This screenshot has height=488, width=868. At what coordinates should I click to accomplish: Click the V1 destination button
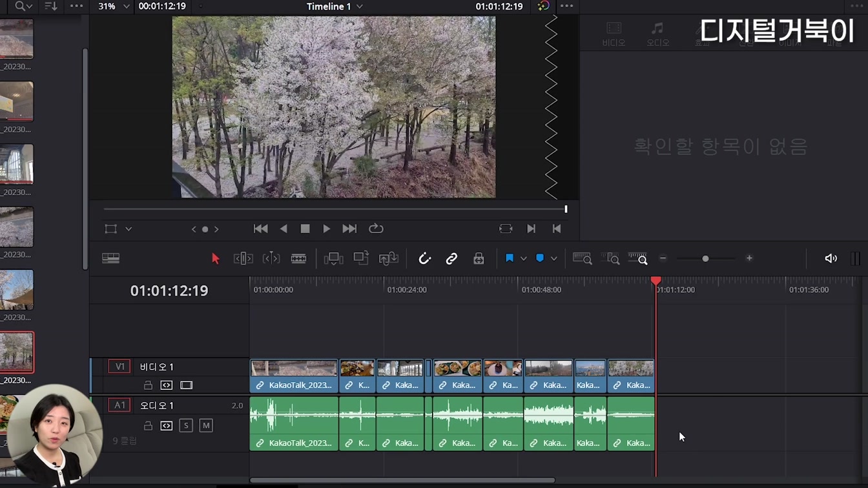(119, 367)
